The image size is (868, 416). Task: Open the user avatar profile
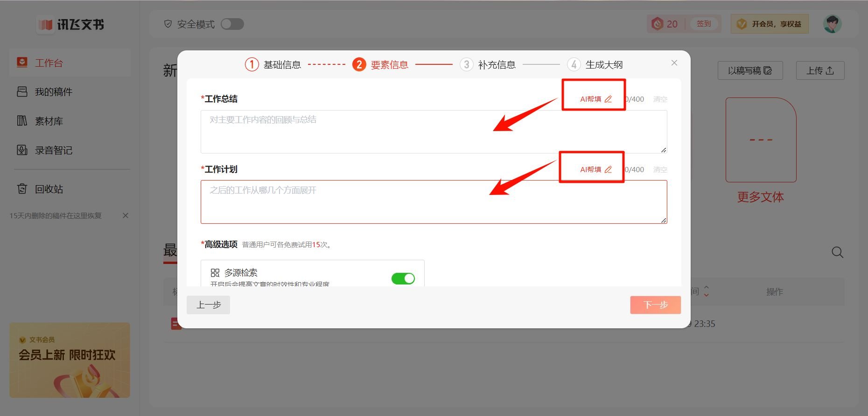(832, 24)
